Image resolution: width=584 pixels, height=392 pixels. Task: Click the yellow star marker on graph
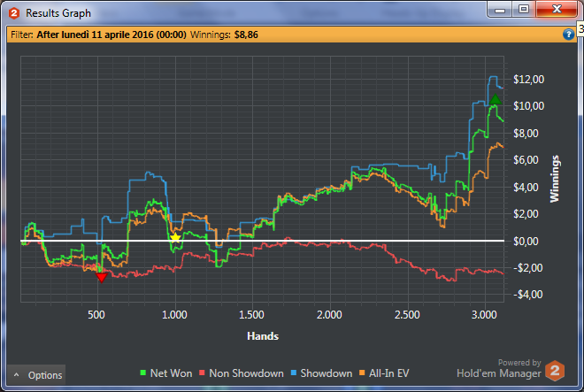[175, 238]
